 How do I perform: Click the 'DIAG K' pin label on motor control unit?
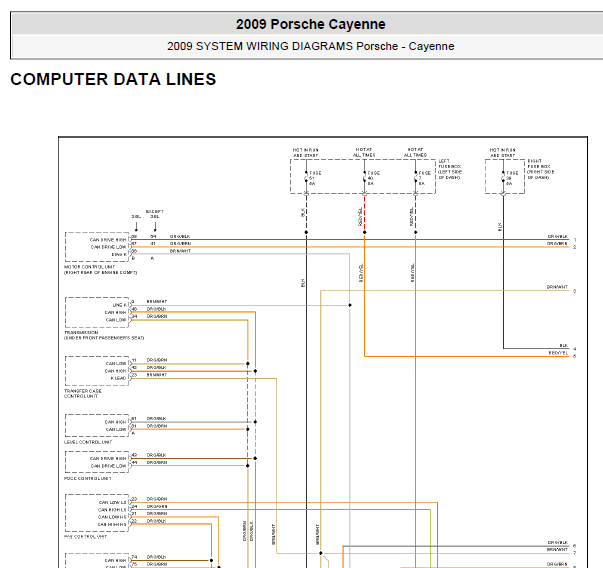coord(119,255)
